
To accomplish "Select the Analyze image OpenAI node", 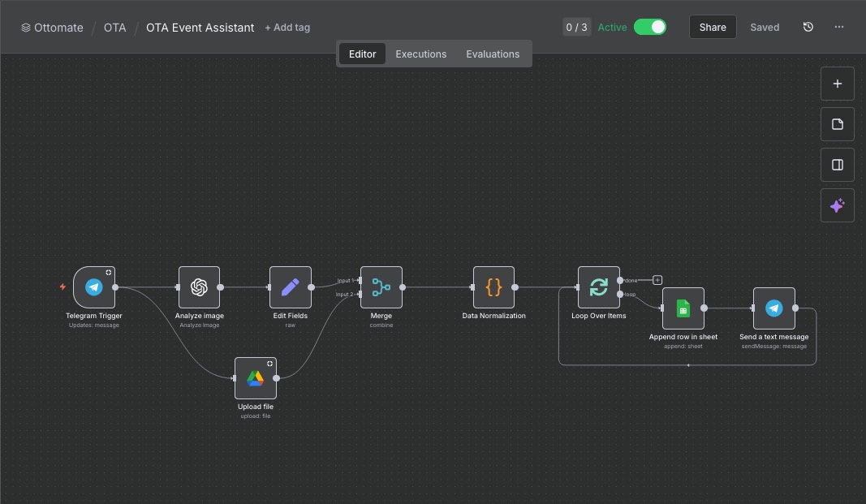I will click(199, 286).
